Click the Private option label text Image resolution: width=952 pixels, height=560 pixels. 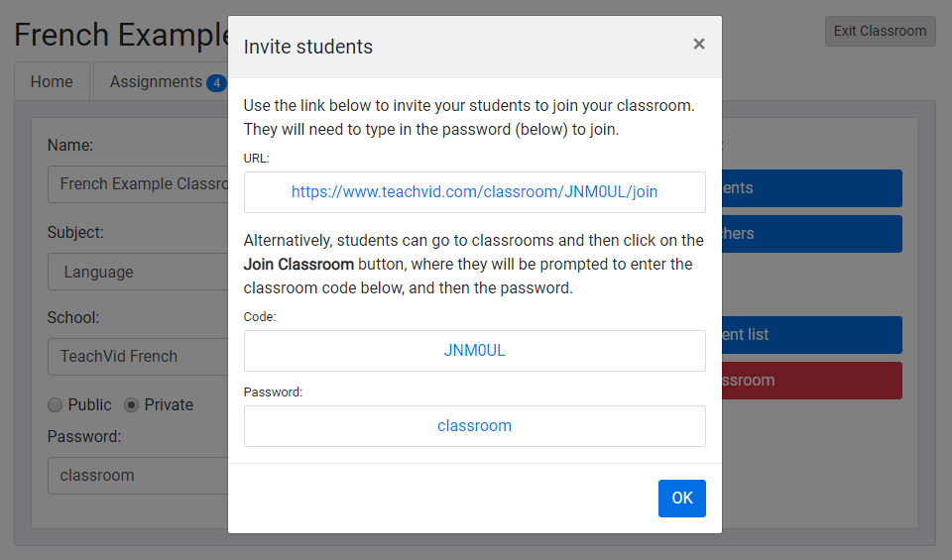[169, 404]
